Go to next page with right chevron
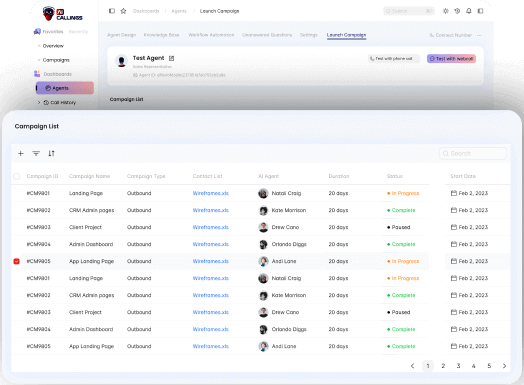The height and width of the screenshot is (385, 524). pos(504,366)
